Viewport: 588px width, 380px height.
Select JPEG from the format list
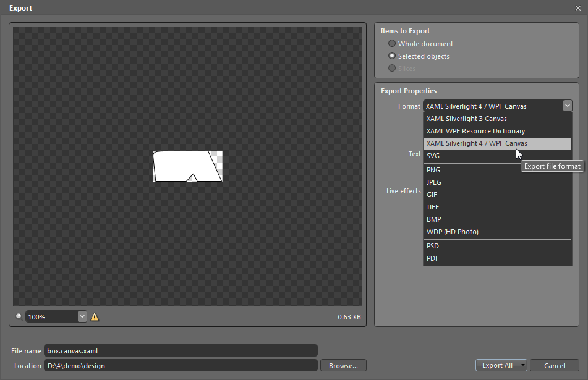point(498,182)
